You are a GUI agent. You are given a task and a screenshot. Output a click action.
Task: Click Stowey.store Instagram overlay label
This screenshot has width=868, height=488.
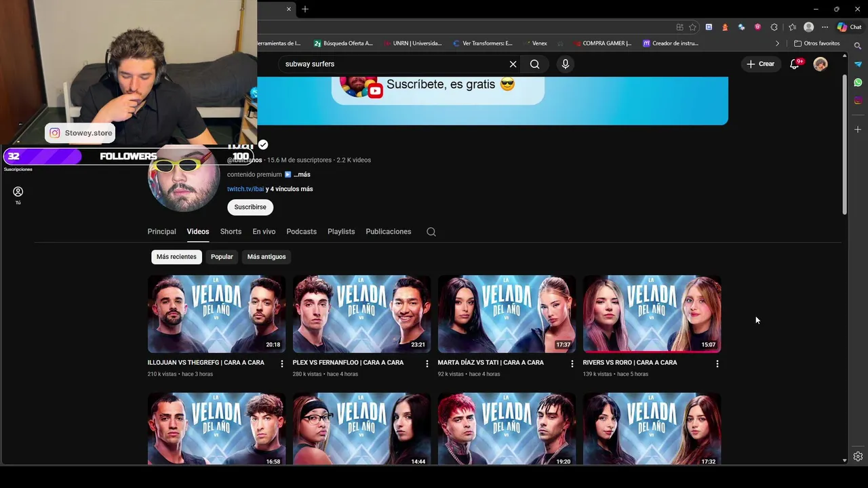[x=80, y=133]
